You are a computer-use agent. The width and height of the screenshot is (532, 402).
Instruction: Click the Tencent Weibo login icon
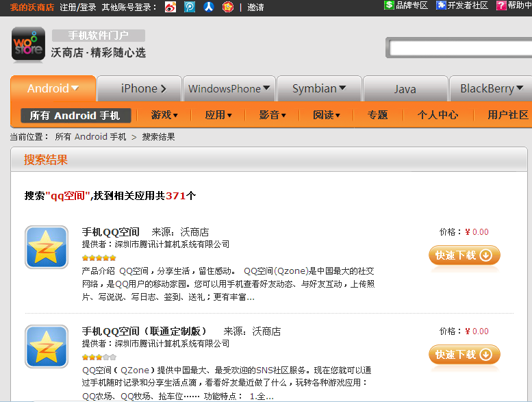point(190,7)
